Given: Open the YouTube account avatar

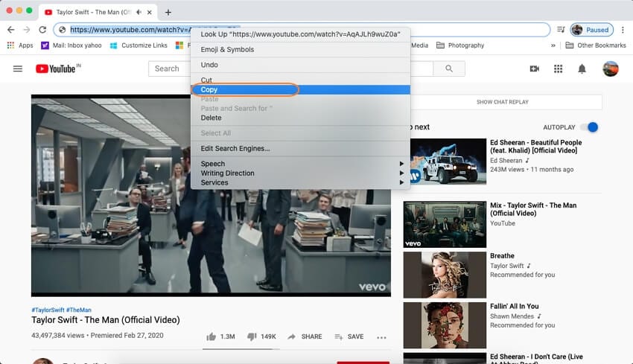Looking at the screenshot, I should click(611, 68).
